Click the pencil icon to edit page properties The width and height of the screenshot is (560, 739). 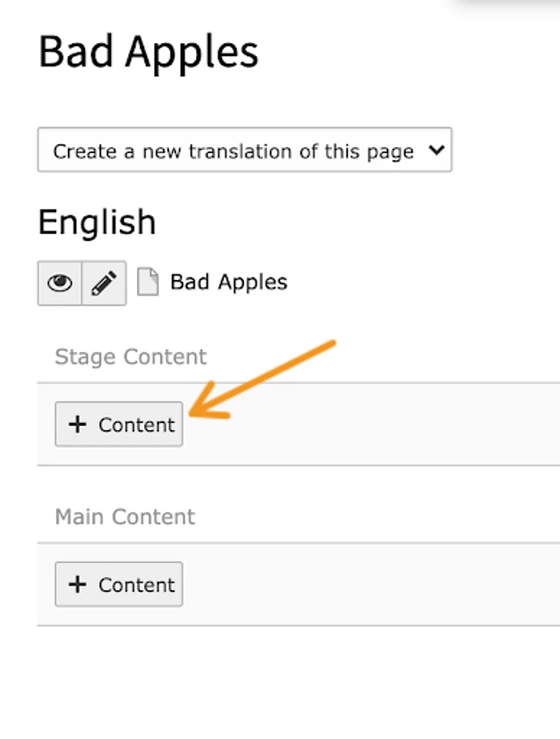[104, 283]
